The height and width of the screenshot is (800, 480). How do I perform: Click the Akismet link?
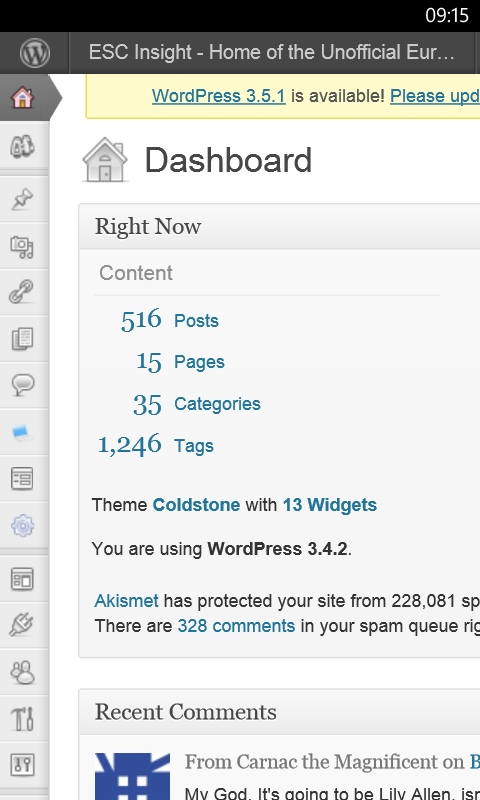coord(127,601)
